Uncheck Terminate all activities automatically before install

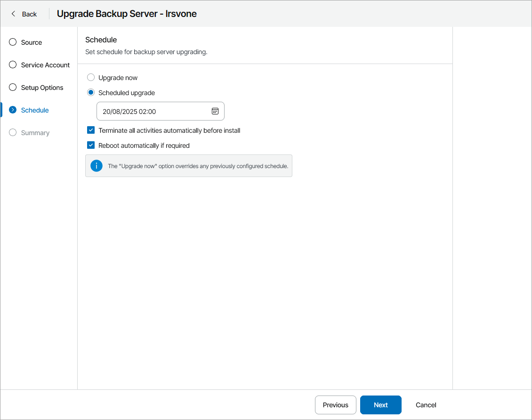pos(90,130)
